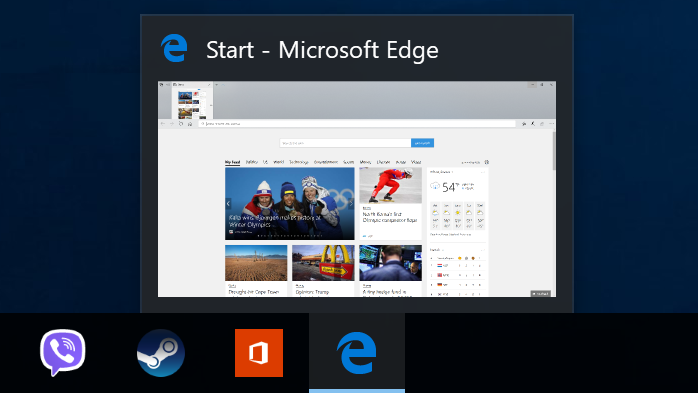Open the Office taskbar icon

tap(259, 353)
